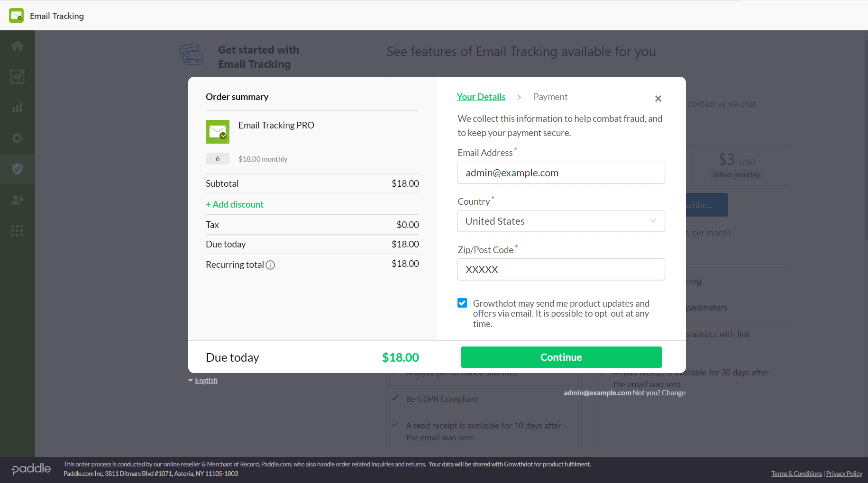Open the users sidebar icon
This screenshot has height=483, width=868.
coord(18,200)
